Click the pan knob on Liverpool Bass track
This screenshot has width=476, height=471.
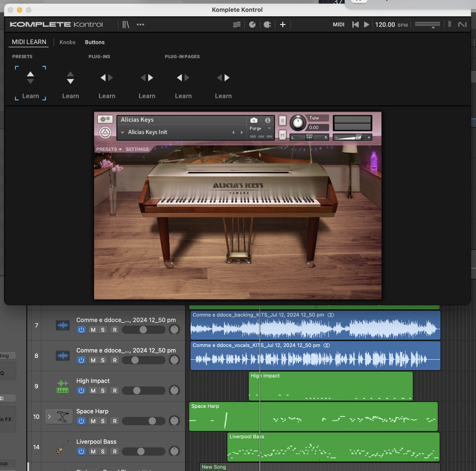(174, 451)
